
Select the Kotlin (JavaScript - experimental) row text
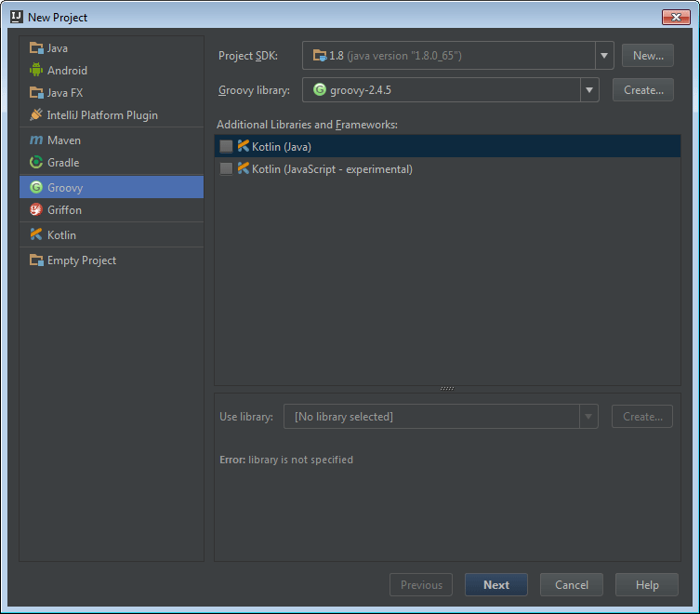point(332,169)
